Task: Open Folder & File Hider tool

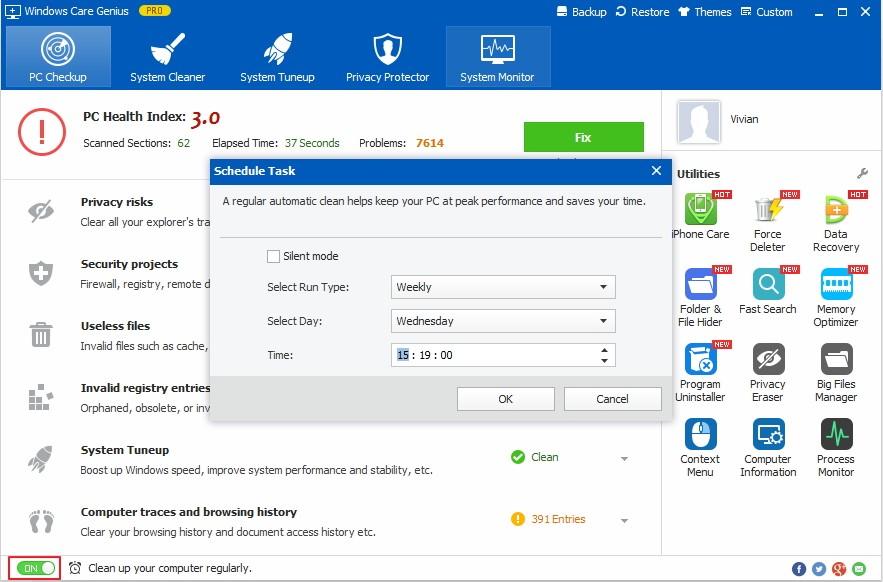Action: 701,297
